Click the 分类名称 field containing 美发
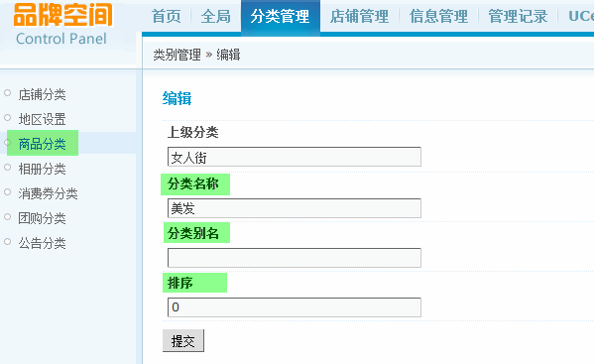Viewport: 595px width, 364px height. 295,208
